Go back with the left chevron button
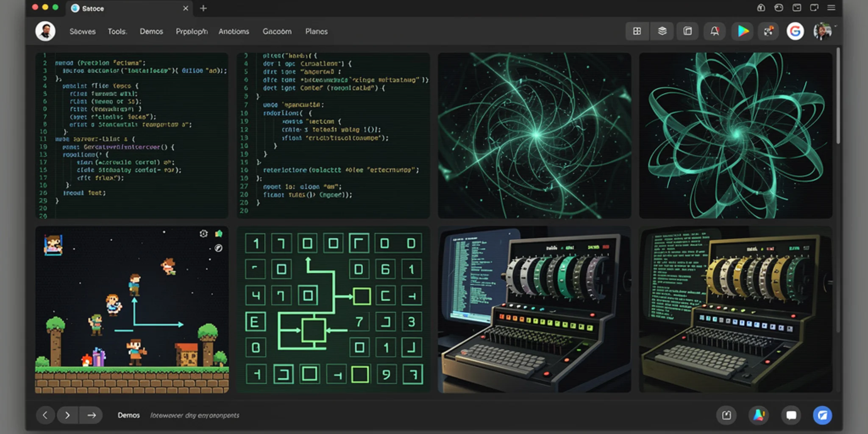868x434 pixels. [45, 415]
